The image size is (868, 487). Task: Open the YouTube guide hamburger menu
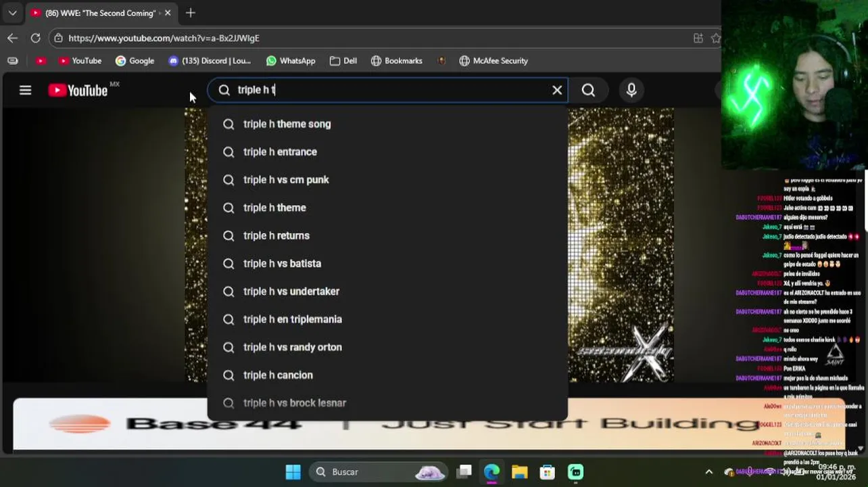coord(25,90)
